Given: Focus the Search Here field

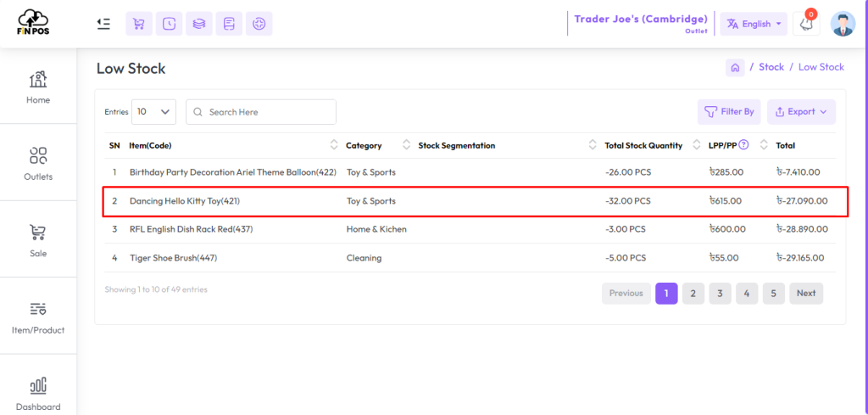Looking at the screenshot, I should coord(261,112).
